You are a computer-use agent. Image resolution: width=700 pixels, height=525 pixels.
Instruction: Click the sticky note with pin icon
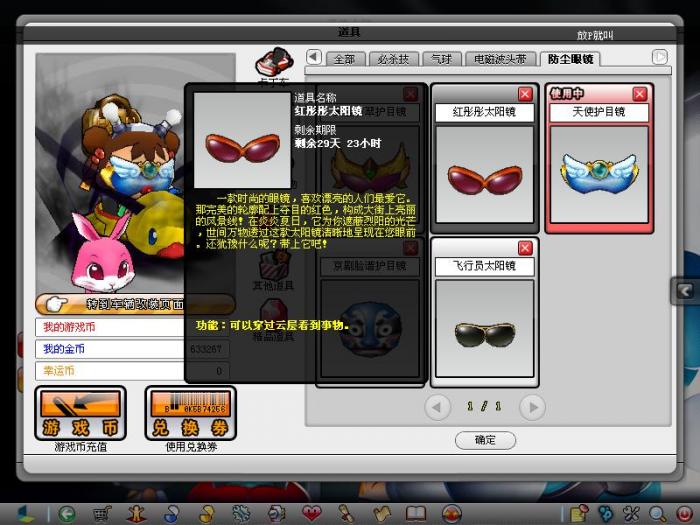(x=579, y=514)
